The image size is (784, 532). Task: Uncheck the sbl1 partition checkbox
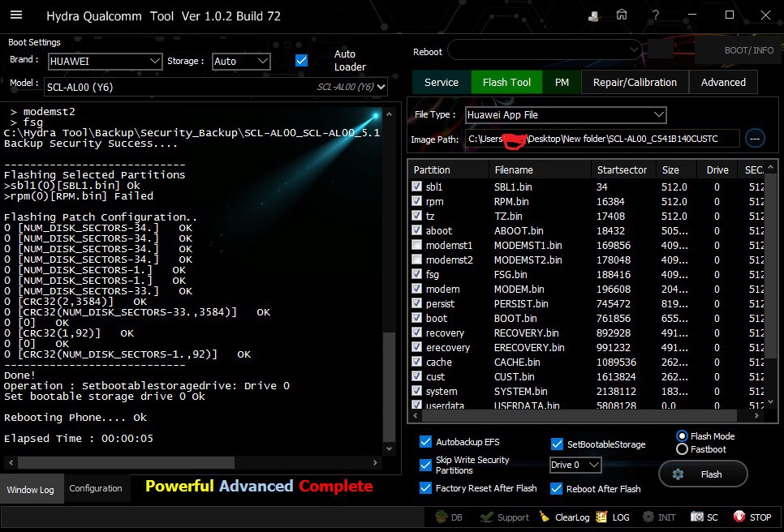(416, 187)
